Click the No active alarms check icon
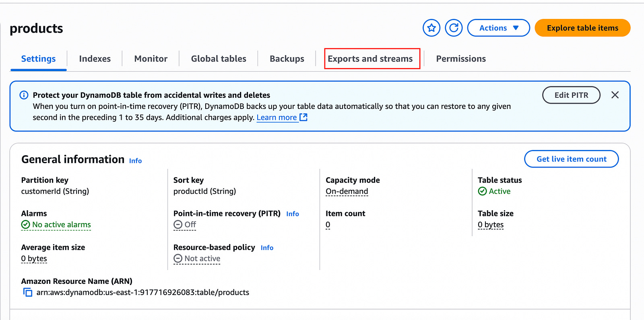The height and width of the screenshot is (320, 644). [x=26, y=224]
